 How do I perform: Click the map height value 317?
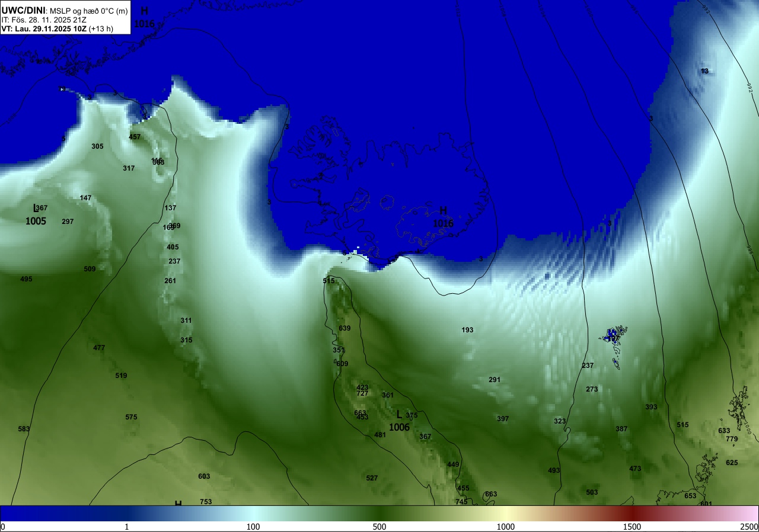coord(129,168)
